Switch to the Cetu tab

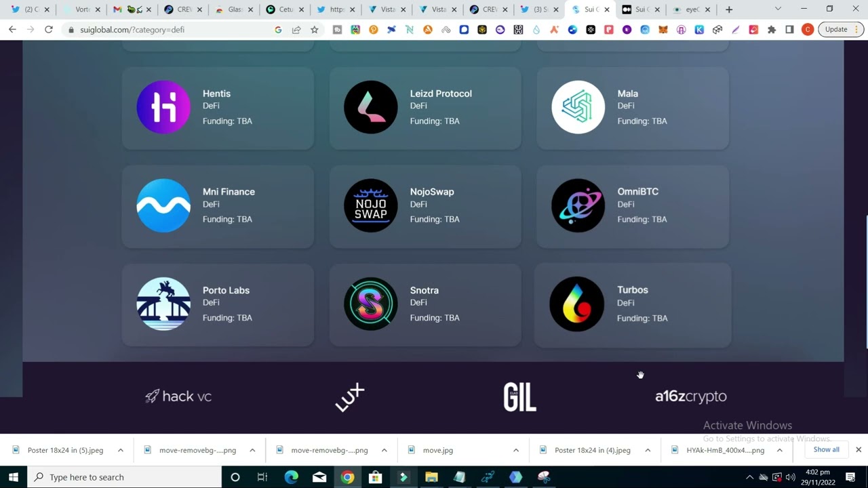(285, 9)
